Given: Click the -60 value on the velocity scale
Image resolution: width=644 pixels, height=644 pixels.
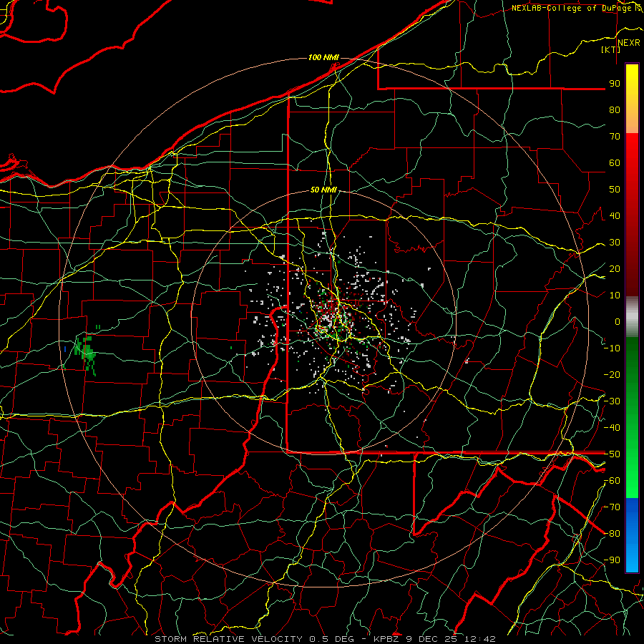Looking at the screenshot, I should [612, 481].
